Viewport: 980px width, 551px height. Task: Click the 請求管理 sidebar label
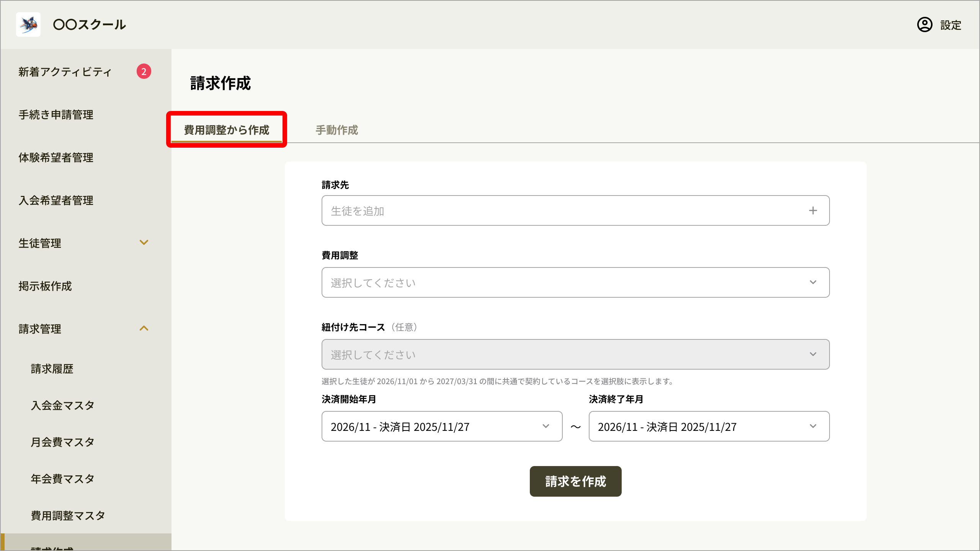pos(40,329)
